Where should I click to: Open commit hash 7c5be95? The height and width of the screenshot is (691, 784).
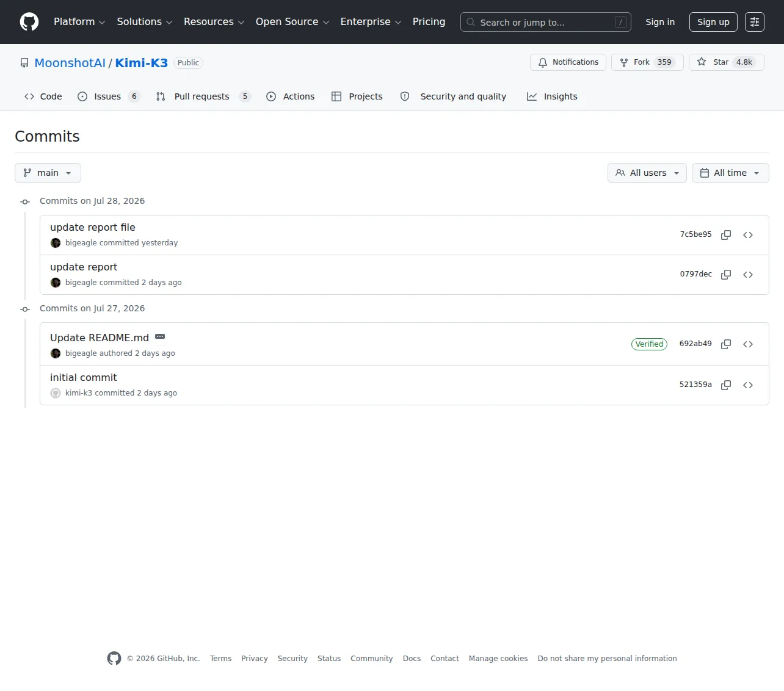coord(696,234)
